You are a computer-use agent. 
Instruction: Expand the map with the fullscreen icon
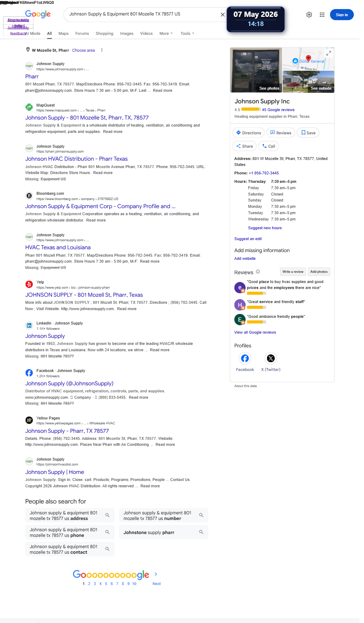coord(329,53)
